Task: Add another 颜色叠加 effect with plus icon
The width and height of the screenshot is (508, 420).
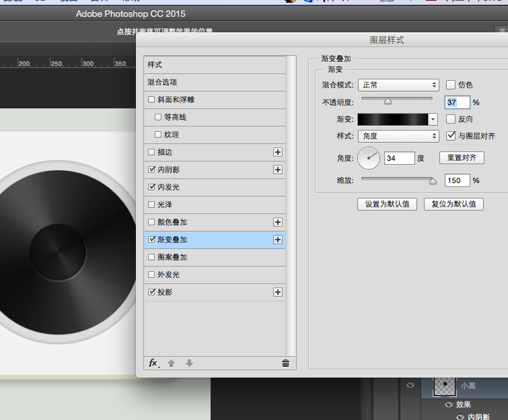Action: [x=278, y=222]
